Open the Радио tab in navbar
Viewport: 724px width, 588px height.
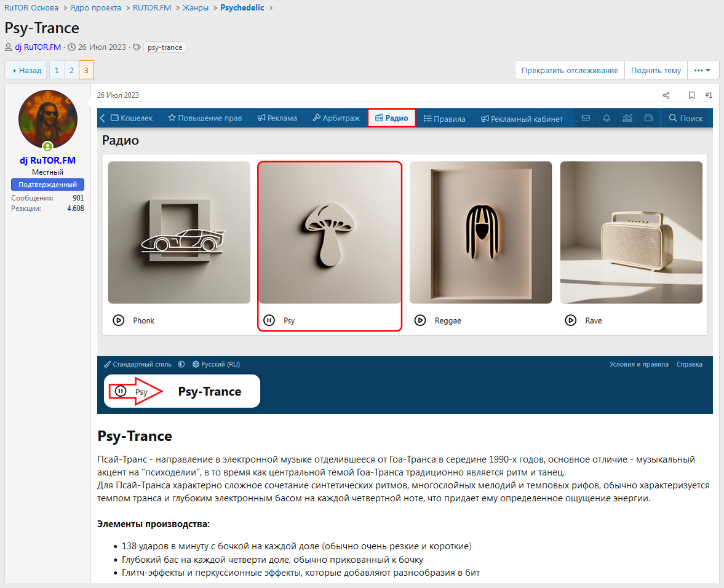click(x=392, y=118)
